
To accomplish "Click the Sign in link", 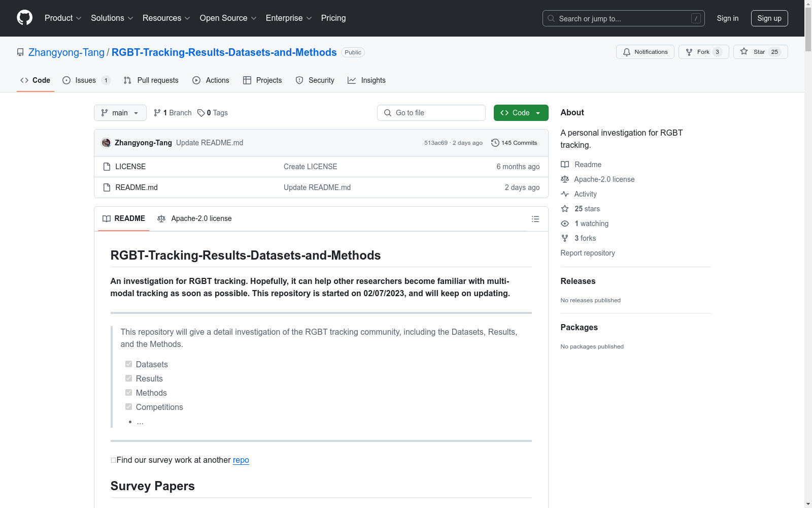I will 728,18.
